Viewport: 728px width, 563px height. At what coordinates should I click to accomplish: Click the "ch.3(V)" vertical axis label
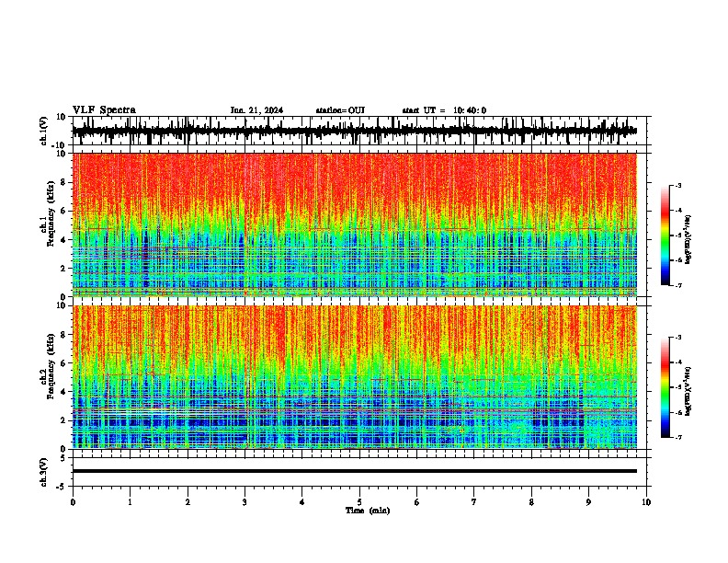(x=44, y=473)
